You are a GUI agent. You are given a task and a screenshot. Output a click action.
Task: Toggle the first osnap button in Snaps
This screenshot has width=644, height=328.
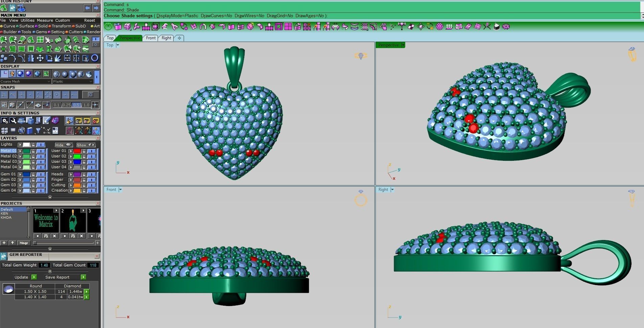click(x=4, y=95)
